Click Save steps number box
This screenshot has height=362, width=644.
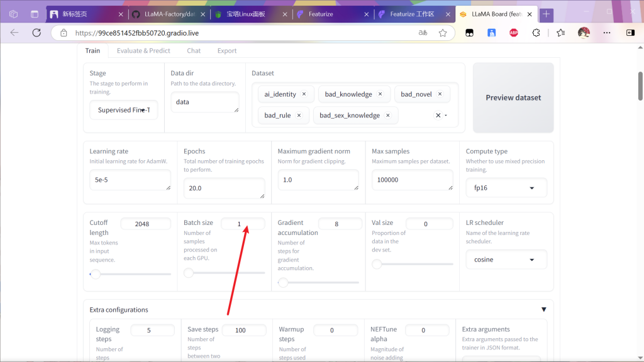pos(244,330)
